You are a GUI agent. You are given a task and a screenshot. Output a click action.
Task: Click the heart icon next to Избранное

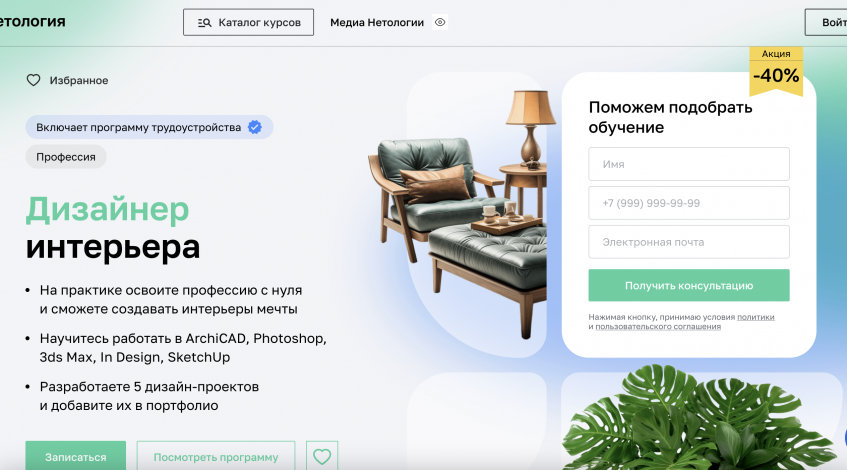(33, 80)
